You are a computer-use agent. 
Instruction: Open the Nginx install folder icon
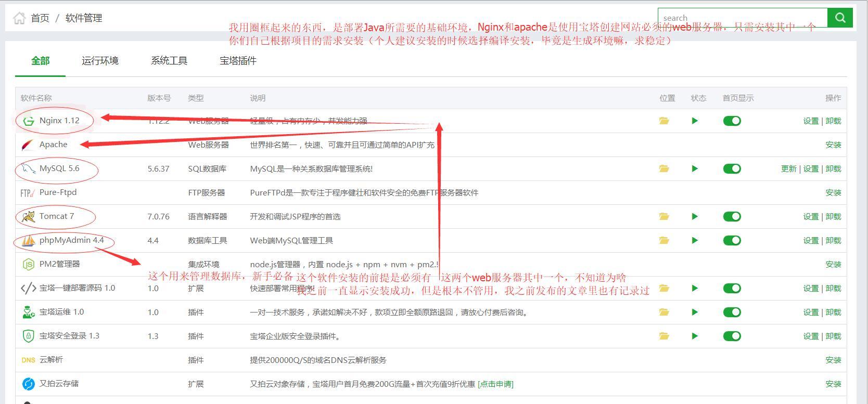click(663, 121)
